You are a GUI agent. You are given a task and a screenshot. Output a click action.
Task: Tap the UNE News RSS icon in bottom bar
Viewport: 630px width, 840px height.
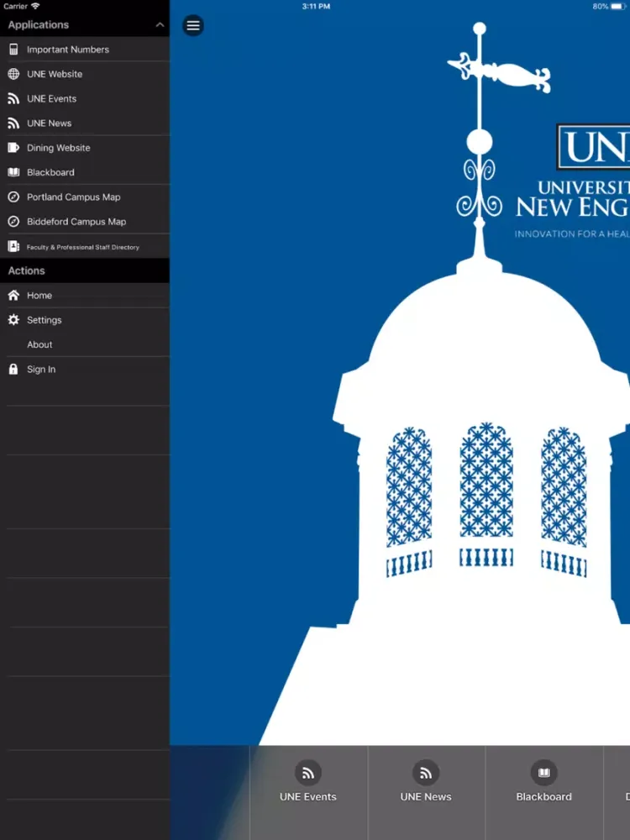[x=426, y=773]
